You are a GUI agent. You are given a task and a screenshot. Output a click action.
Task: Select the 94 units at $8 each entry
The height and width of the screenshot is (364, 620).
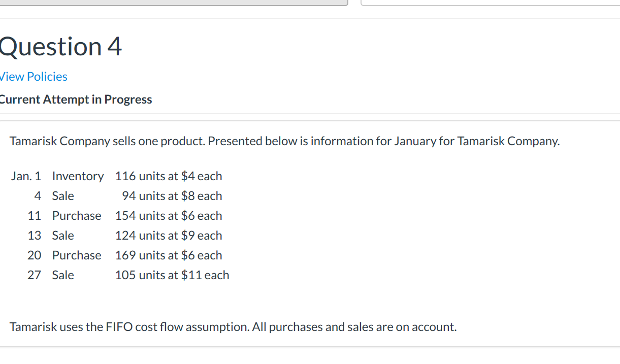(172, 196)
